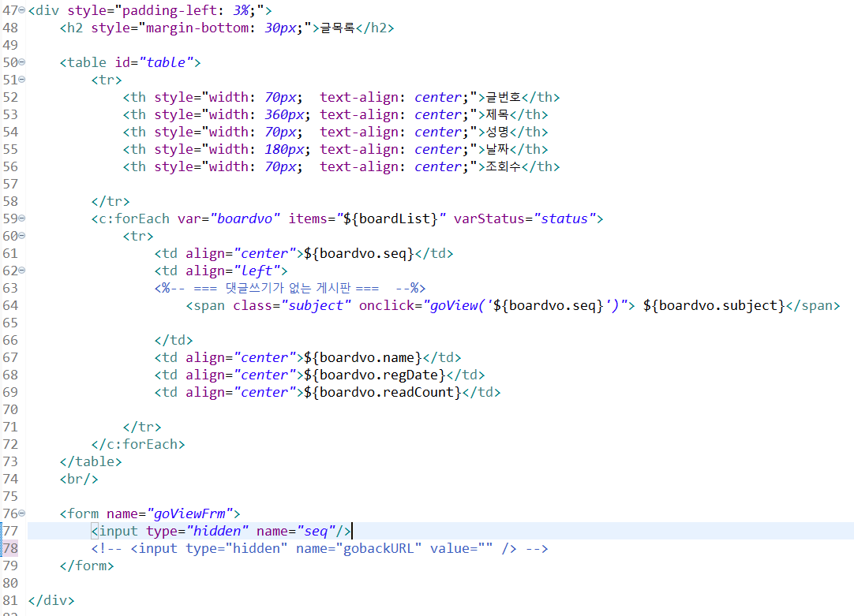Click header text 제목 on line 53

pyautogui.click(x=497, y=115)
